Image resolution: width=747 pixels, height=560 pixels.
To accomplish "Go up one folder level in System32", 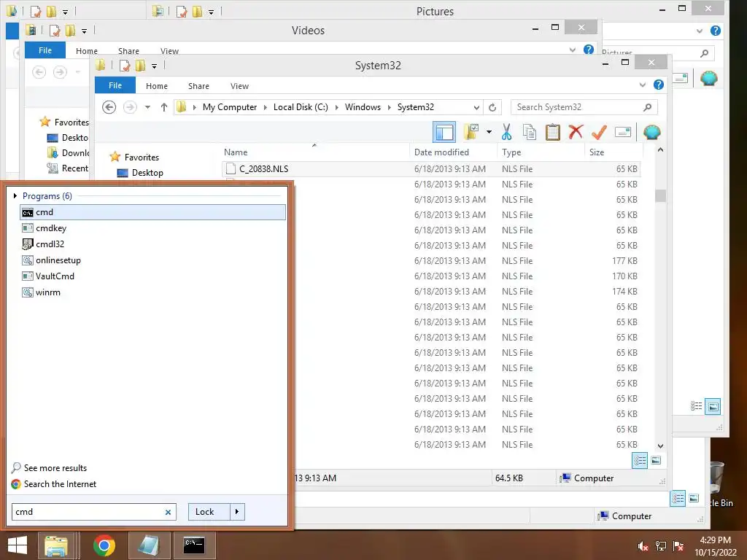I will pyautogui.click(x=164, y=107).
